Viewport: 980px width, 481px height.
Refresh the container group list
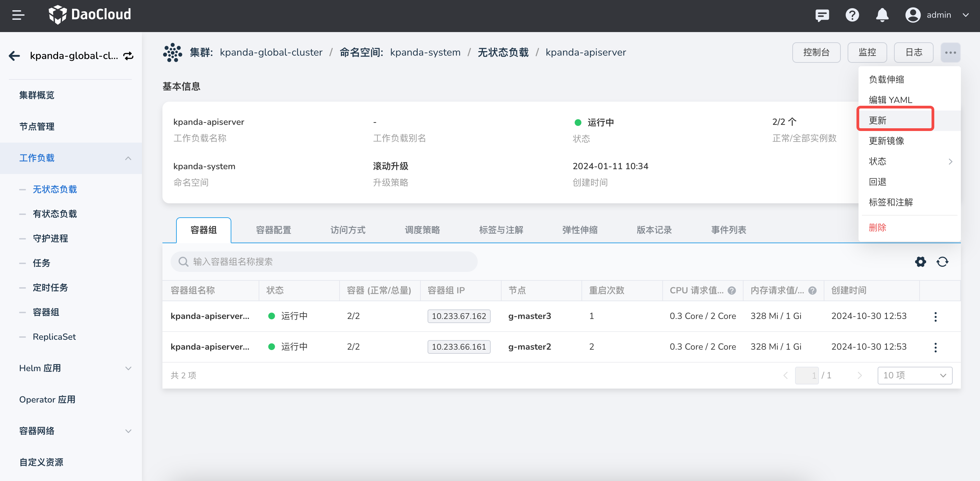942,262
